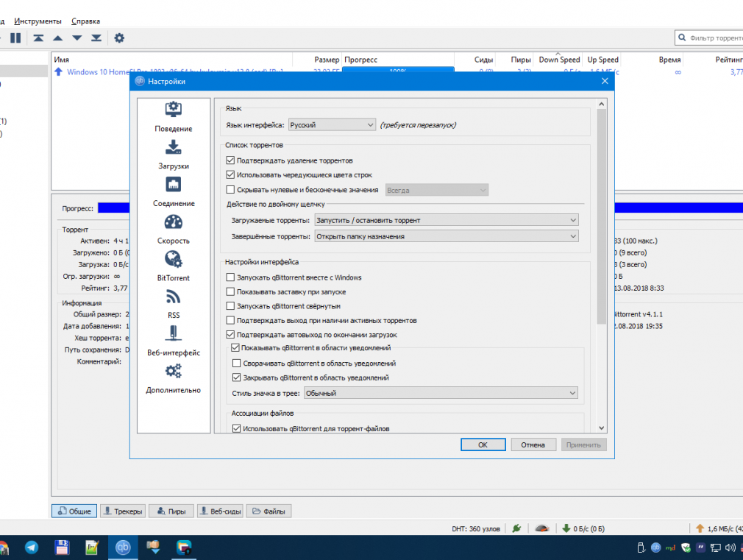Switch to the Общие tab
The width and height of the screenshot is (743, 560).
tap(74, 511)
